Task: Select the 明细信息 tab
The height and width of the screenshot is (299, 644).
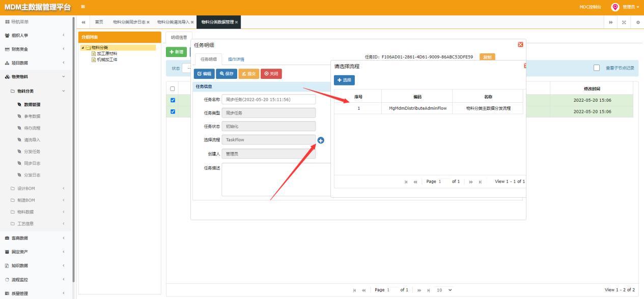Action: [x=178, y=37]
